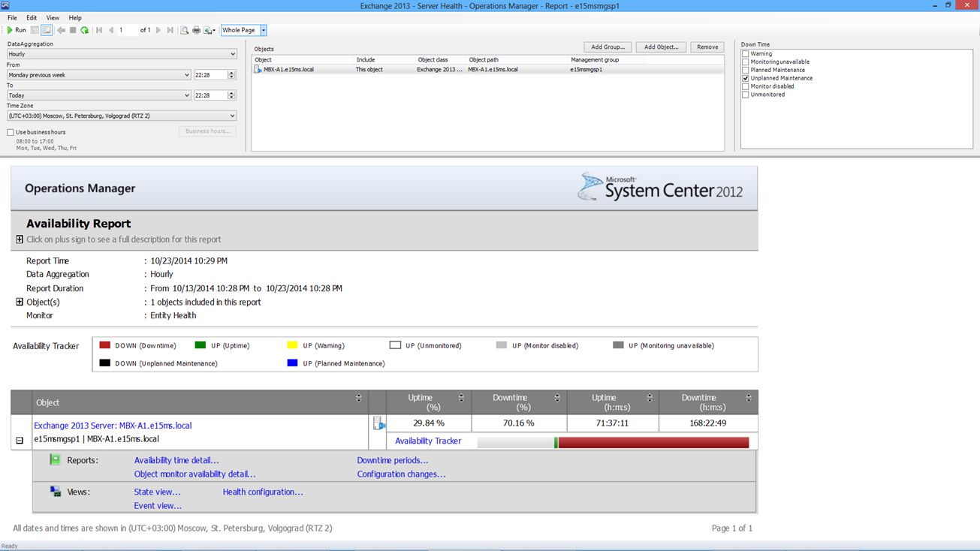This screenshot has width=980, height=551.
Task: Click the Add Object button
Action: [661, 47]
